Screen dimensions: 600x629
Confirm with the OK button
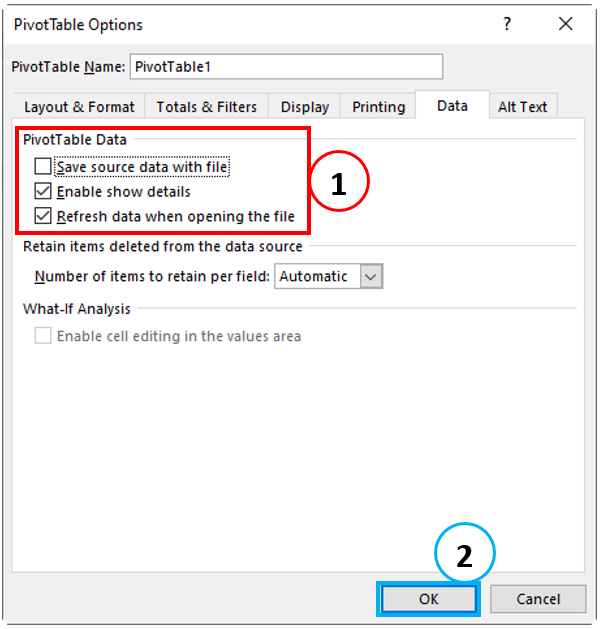(x=428, y=599)
